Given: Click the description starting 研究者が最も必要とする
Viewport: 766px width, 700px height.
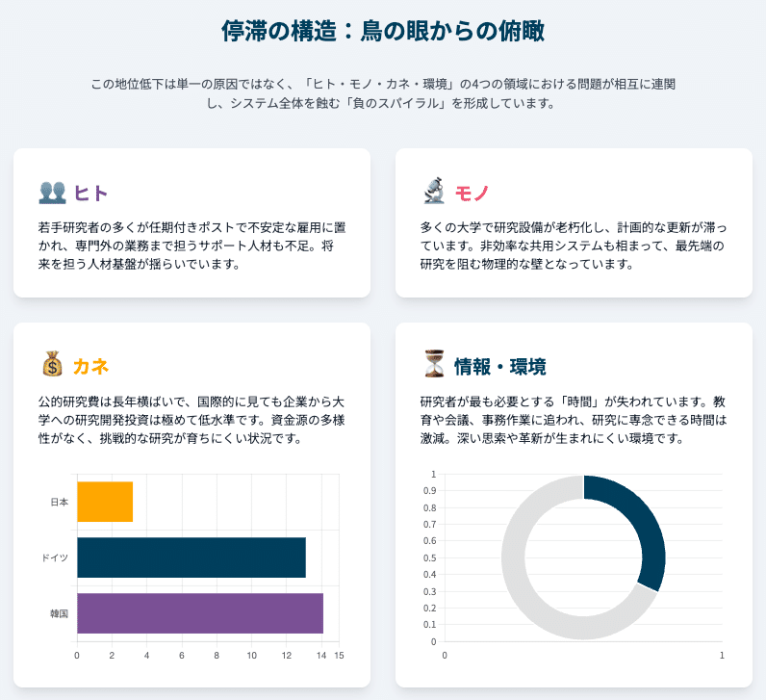Looking at the screenshot, I should tap(574, 420).
